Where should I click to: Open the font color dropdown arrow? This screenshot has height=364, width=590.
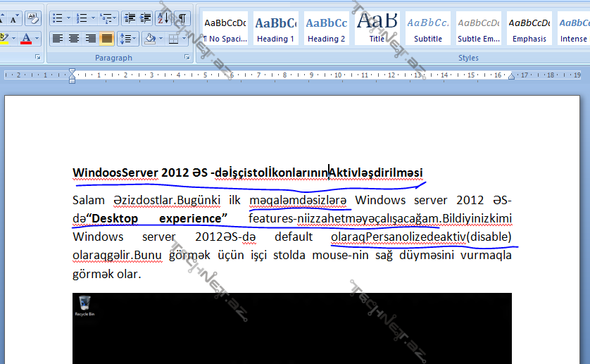coord(37,39)
